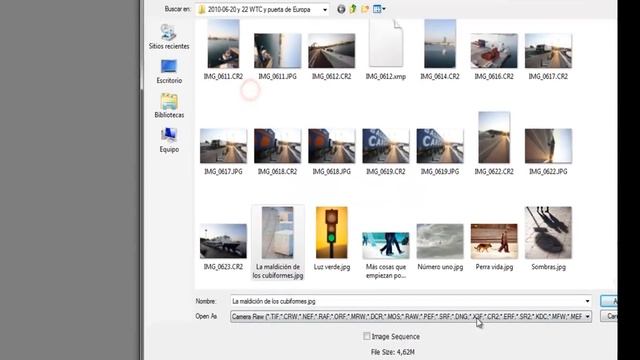Open Sitios recientes in sidebar
This screenshot has height=360, width=640.
tap(169, 37)
